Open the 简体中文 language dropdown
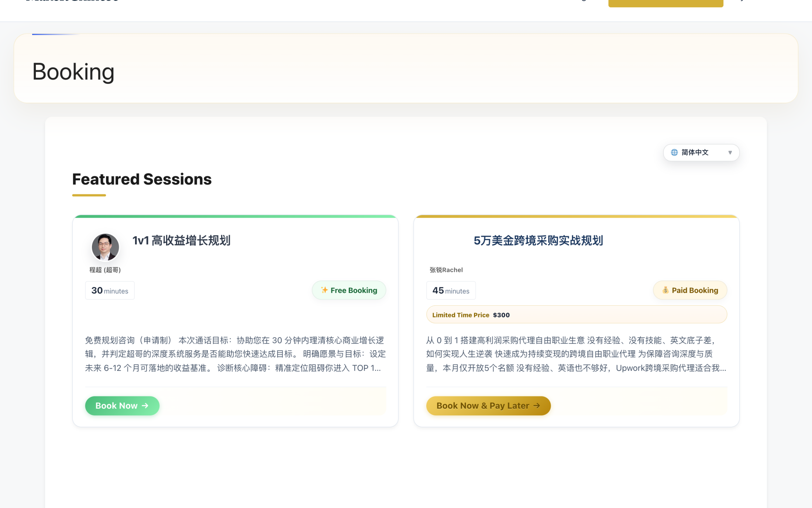The width and height of the screenshot is (812, 508). tap(701, 153)
